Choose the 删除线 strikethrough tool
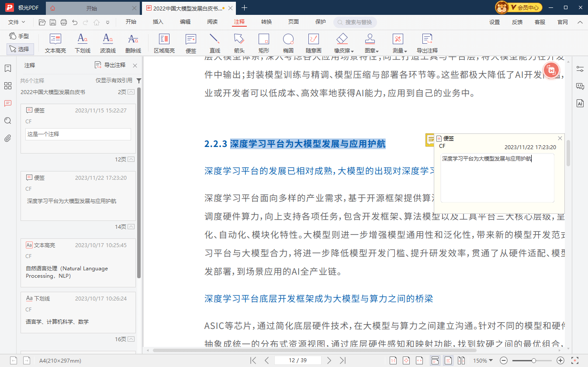Viewport: 588px width, 367px height. pyautogui.click(x=133, y=43)
